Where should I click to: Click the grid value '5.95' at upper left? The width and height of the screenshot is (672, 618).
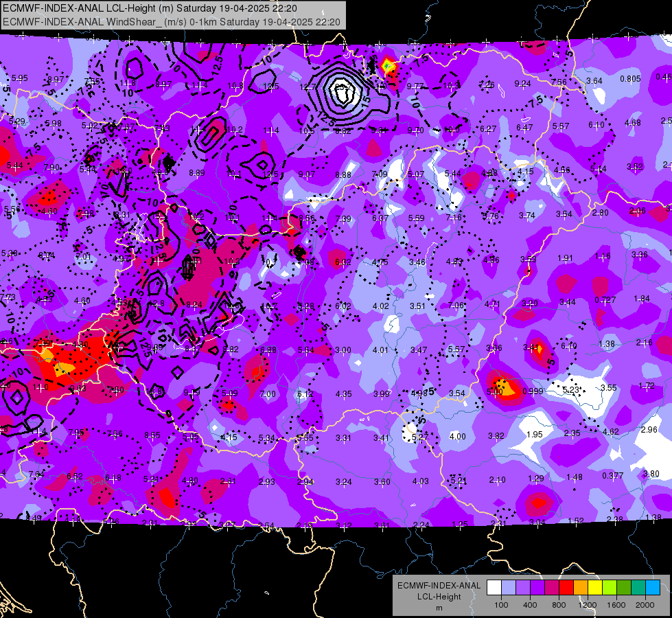[x=20, y=78]
